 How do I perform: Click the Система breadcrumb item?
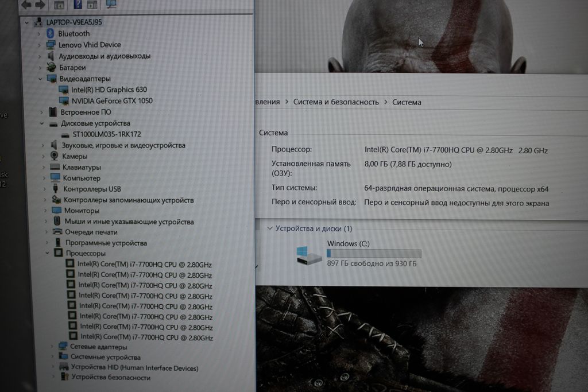[x=407, y=103]
